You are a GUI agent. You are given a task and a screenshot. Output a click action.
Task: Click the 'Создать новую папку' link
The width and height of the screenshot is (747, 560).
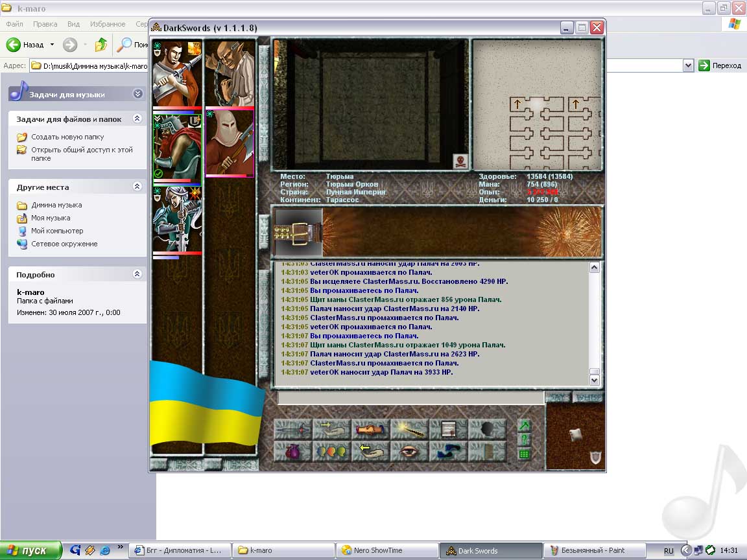67,137
